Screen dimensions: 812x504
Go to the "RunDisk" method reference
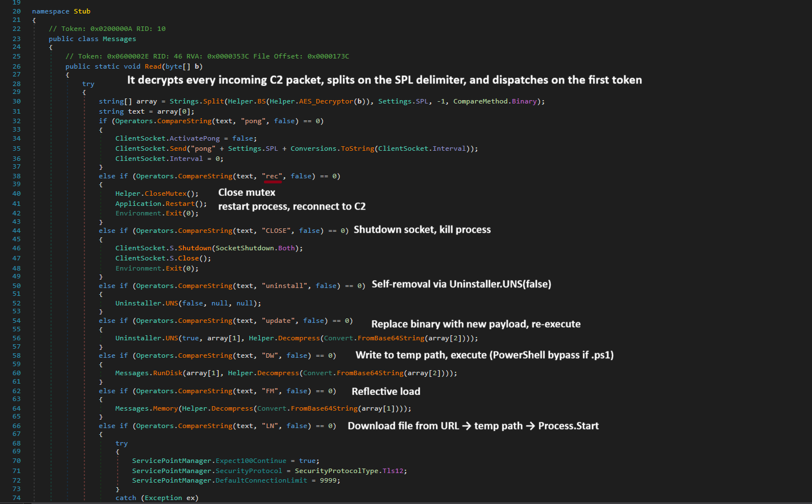coord(168,373)
